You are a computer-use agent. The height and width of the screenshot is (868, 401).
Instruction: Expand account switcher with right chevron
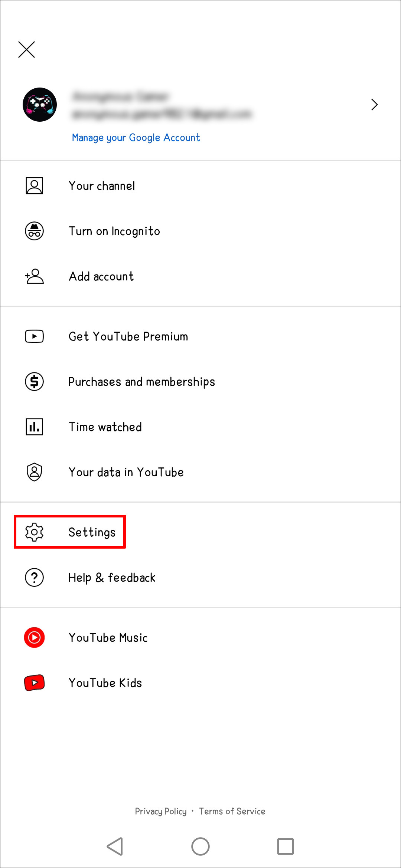point(374,105)
